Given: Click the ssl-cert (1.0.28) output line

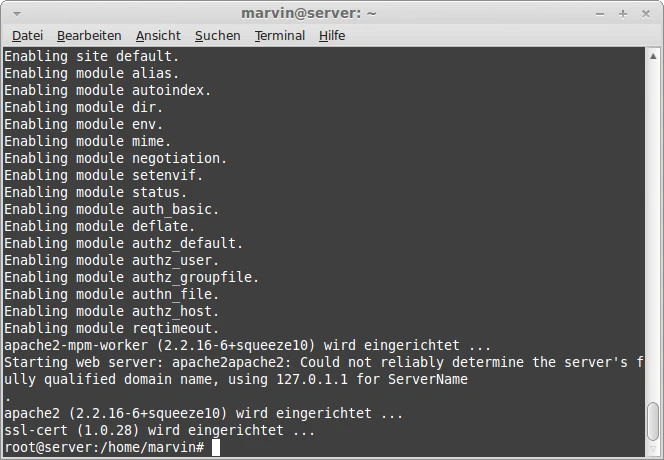Looking at the screenshot, I should 160,430.
